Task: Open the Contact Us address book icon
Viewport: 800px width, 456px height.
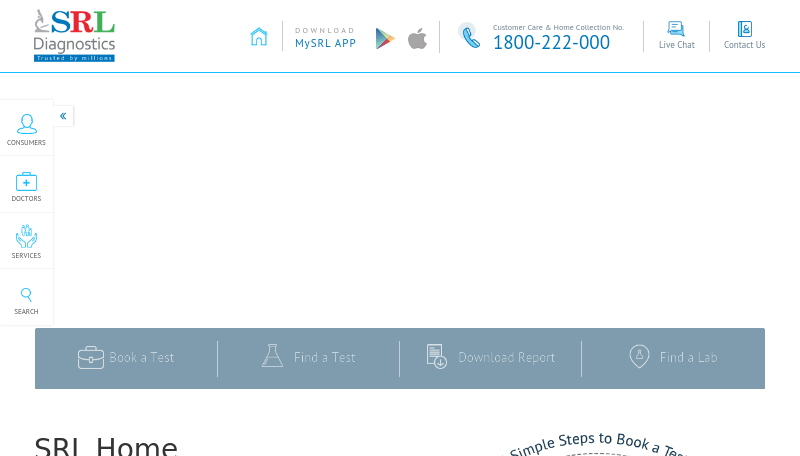Action: coord(744,29)
